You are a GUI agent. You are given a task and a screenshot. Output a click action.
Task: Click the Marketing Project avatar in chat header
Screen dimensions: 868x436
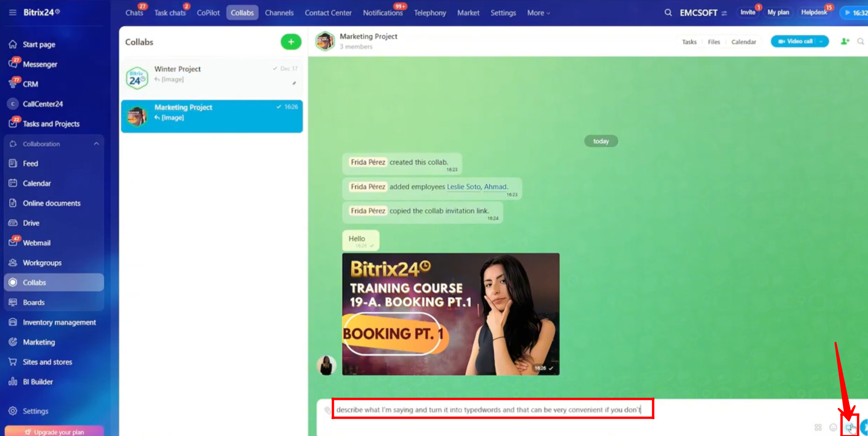tap(325, 41)
